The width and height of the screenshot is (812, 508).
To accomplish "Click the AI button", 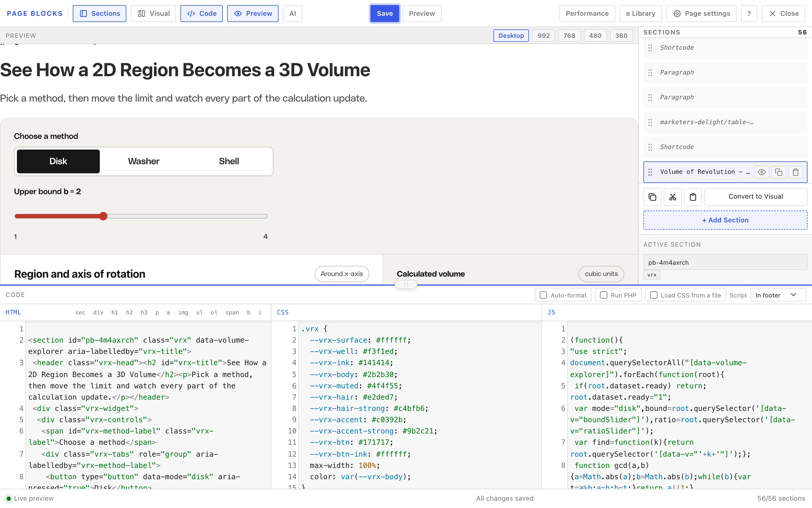I will click(293, 14).
